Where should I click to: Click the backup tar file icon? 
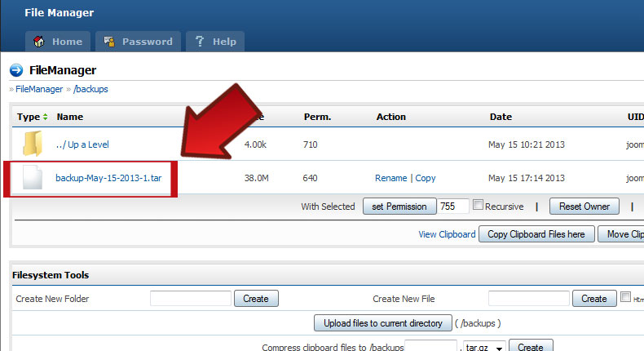[x=32, y=178]
